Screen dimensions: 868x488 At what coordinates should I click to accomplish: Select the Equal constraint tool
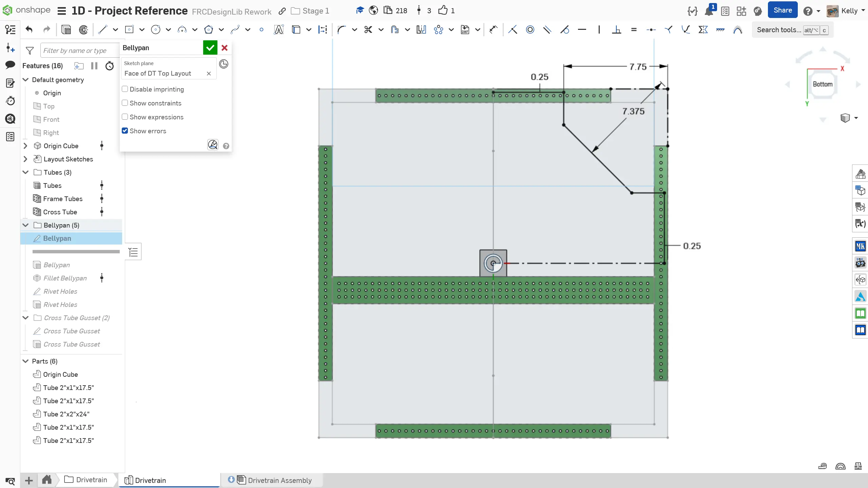click(634, 30)
